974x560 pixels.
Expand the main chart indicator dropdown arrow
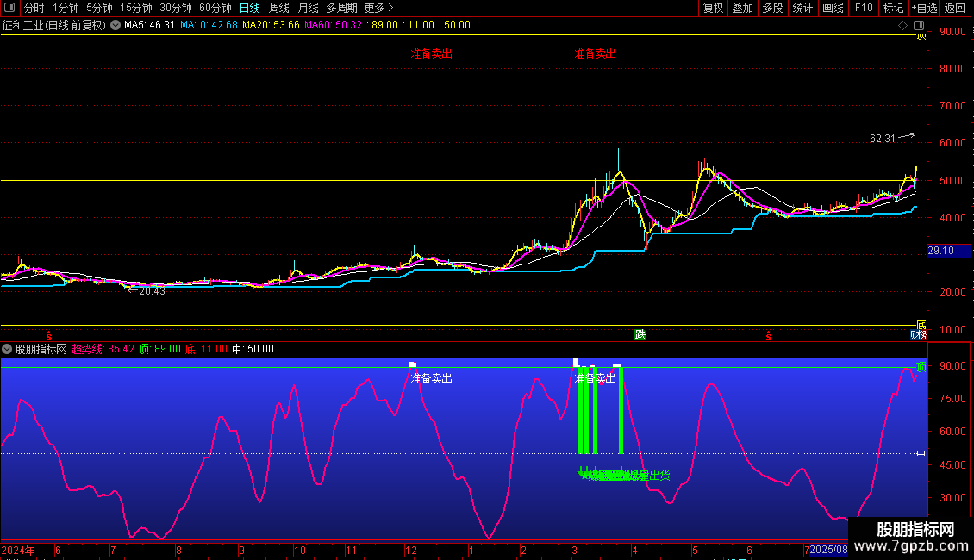(115, 25)
